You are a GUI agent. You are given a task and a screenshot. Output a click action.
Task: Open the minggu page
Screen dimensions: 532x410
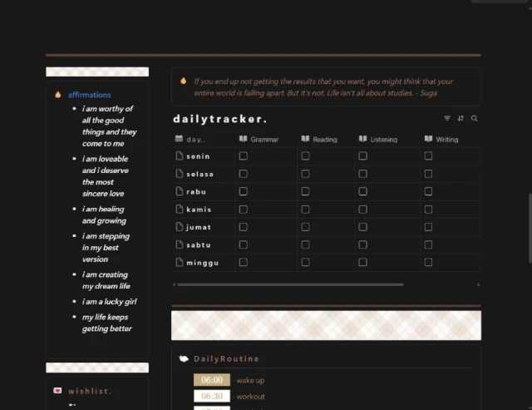pyautogui.click(x=203, y=263)
